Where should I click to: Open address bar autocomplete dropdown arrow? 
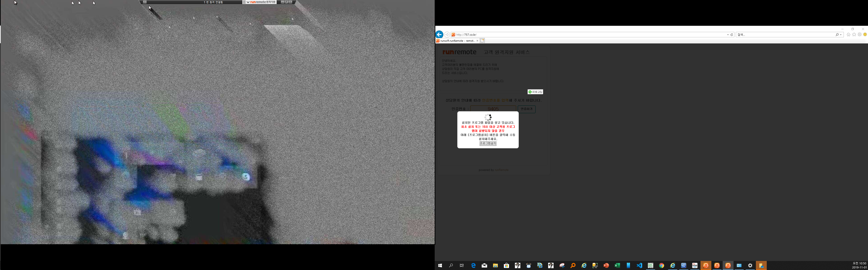728,35
